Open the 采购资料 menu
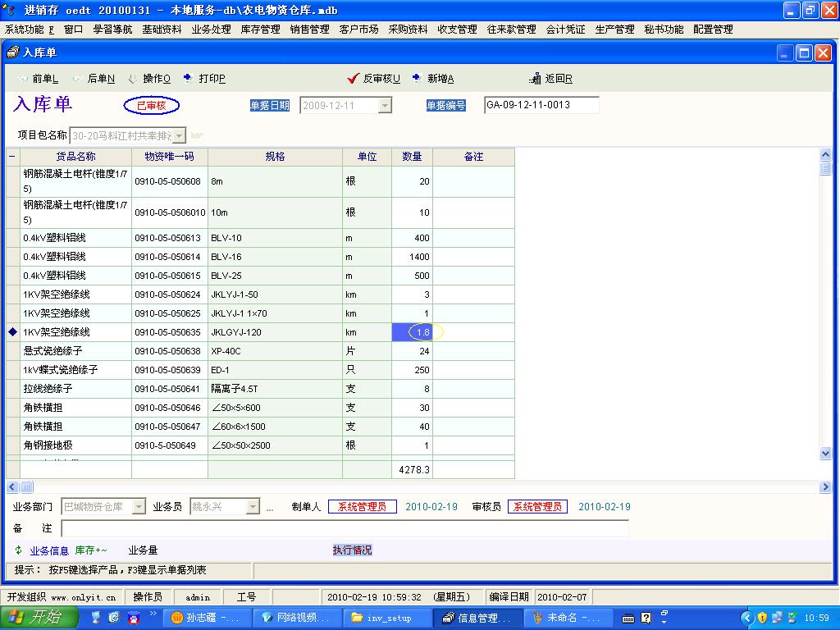 click(x=408, y=29)
